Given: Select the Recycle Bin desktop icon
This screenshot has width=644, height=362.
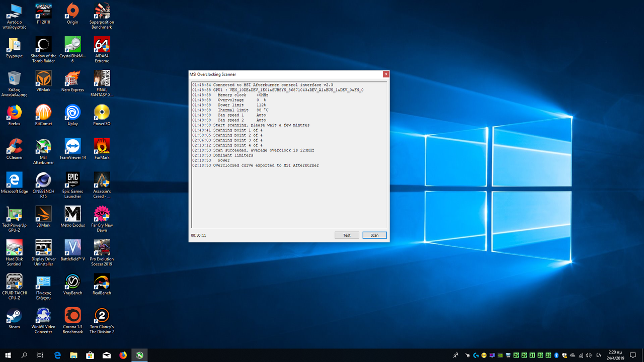Looking at the screenshot, I should tap(14, 83).
